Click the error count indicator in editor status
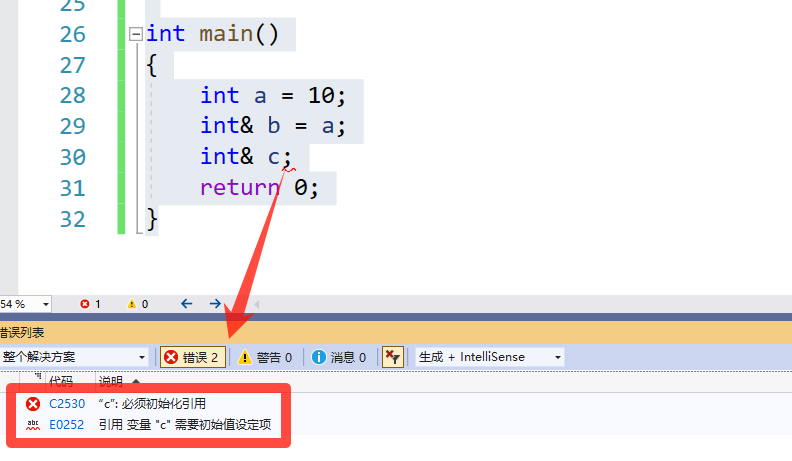Viewport: 792px width, 461px height. (x=90, y=304)
